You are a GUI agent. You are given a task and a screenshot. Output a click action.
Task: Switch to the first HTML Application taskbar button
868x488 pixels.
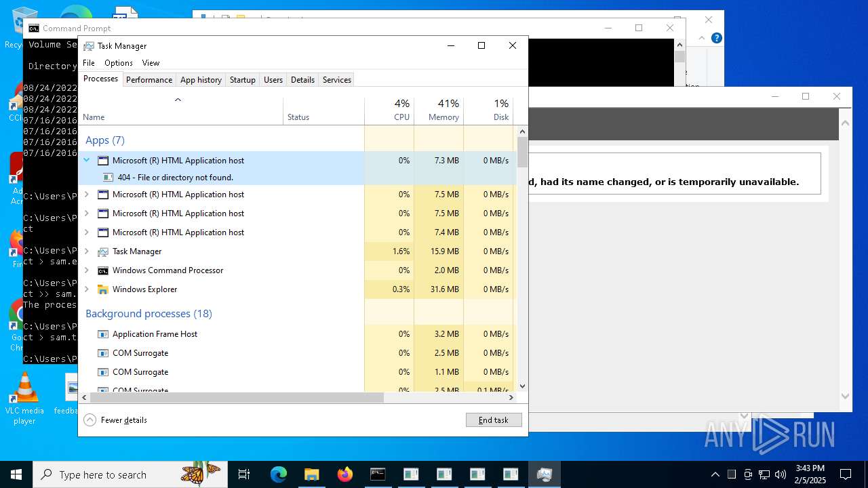[411, 474]
